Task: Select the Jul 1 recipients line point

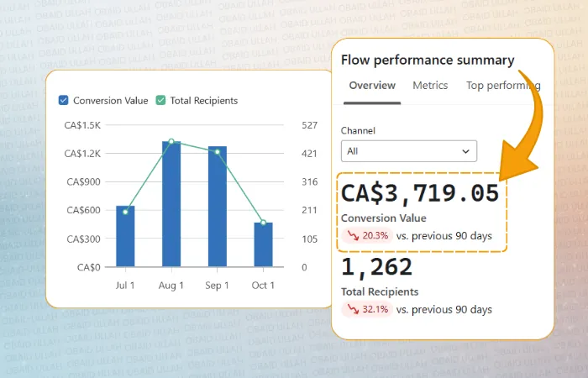Action: [x=125, y=212]
